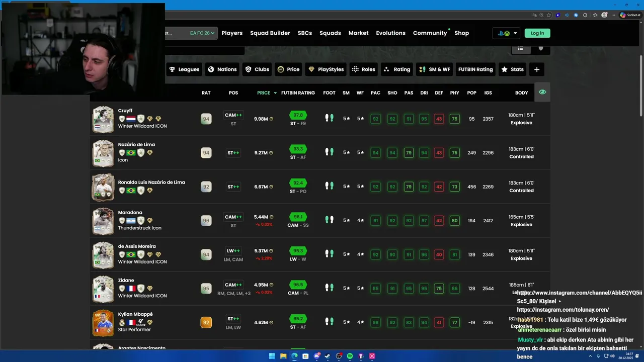The width and height of the screenshot is (644, 362).
Task: Sort by PRICE column arrow
Action: 275,93
